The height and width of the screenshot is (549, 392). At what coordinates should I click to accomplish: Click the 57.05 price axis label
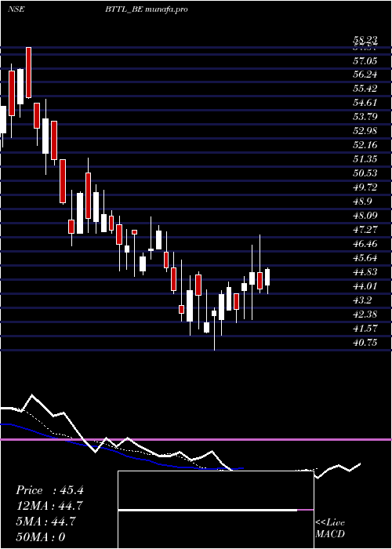(365, 61)
